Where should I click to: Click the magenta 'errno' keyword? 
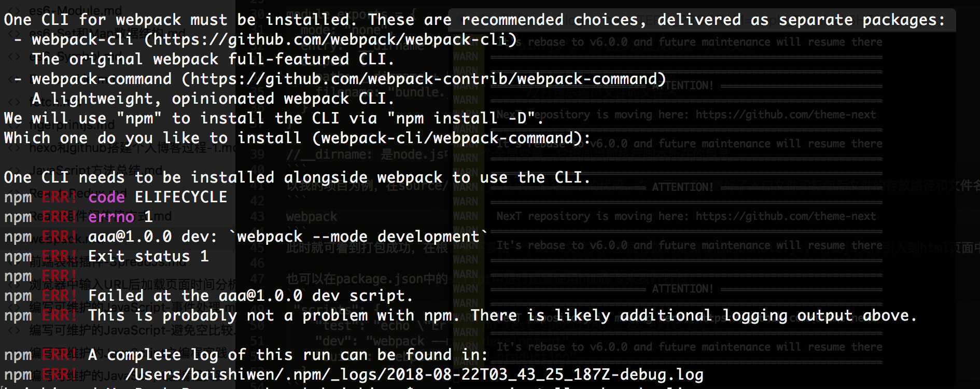click(x=111, y=217)
